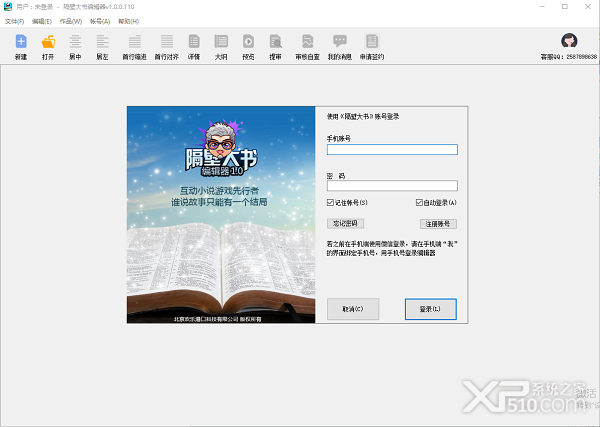Click the app icon in title bar

click(x=8, y=7)
